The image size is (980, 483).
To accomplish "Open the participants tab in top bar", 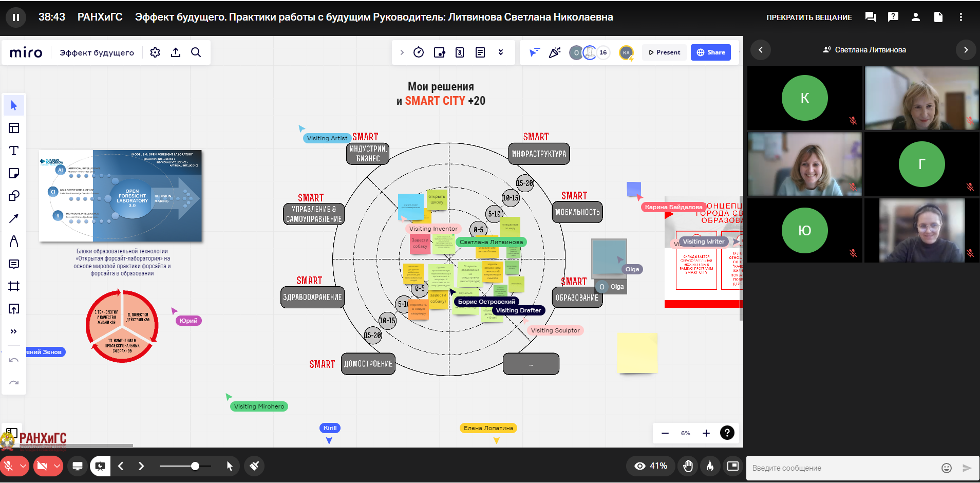I will 915,17.
